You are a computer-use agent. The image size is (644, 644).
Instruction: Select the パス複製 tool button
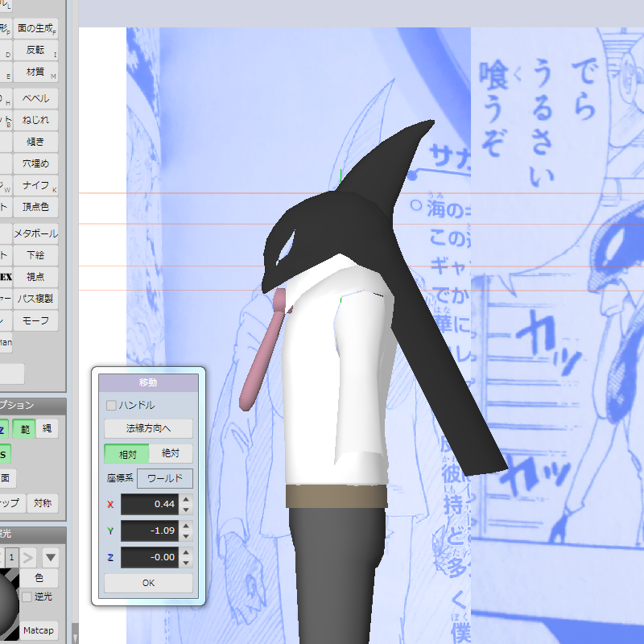tap(35, 299)
